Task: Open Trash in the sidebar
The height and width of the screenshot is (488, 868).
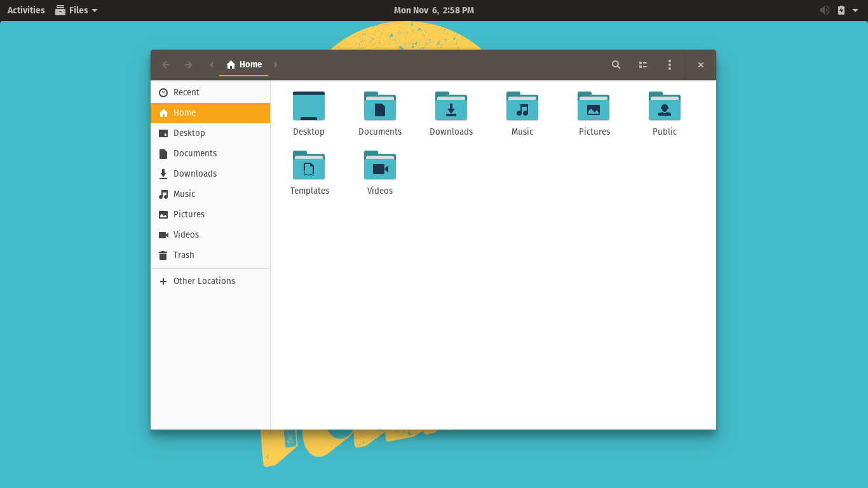Action: (210, 255)
